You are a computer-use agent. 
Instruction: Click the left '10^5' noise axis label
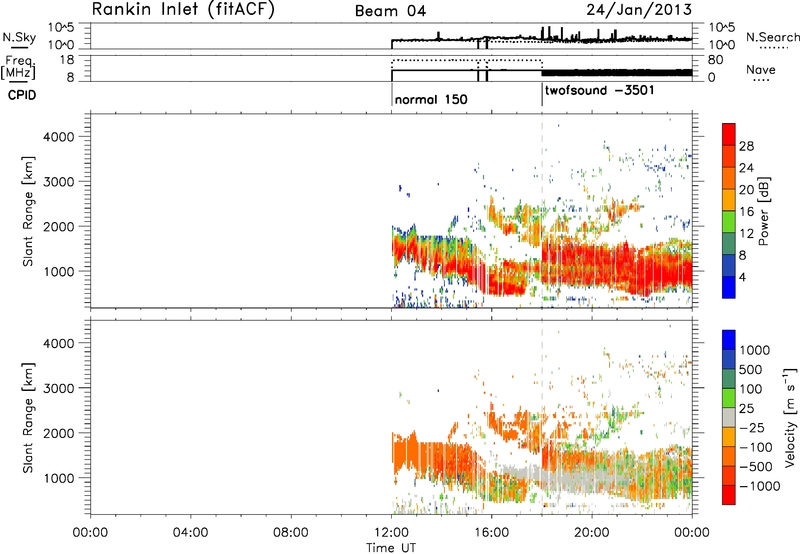point(61,28)
